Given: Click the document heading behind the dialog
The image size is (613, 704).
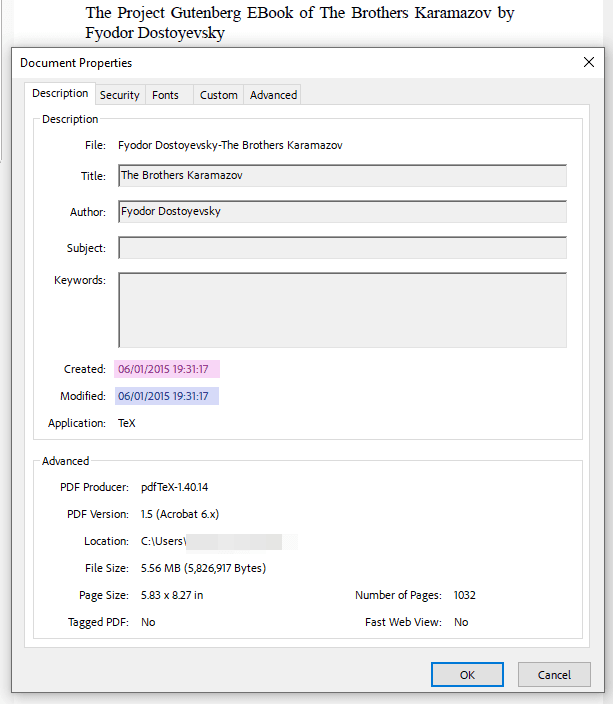Looking at the screenshot, I should click(300, 22).
